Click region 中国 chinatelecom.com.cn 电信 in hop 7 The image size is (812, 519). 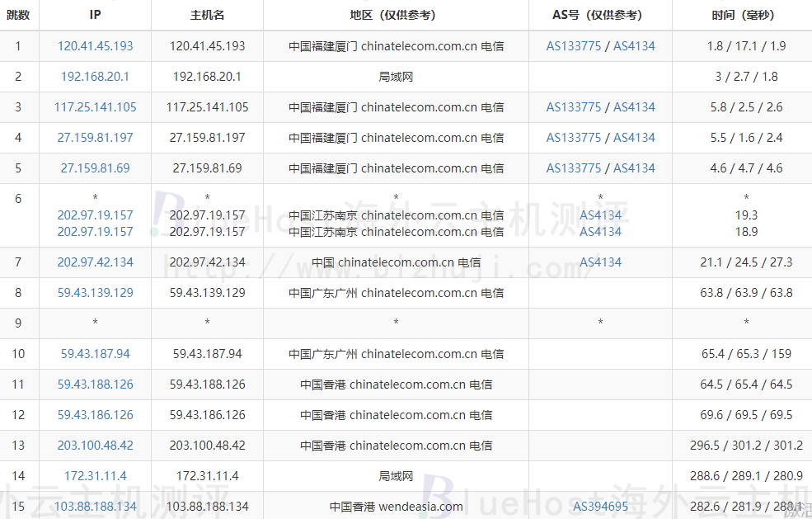[397, 262]
